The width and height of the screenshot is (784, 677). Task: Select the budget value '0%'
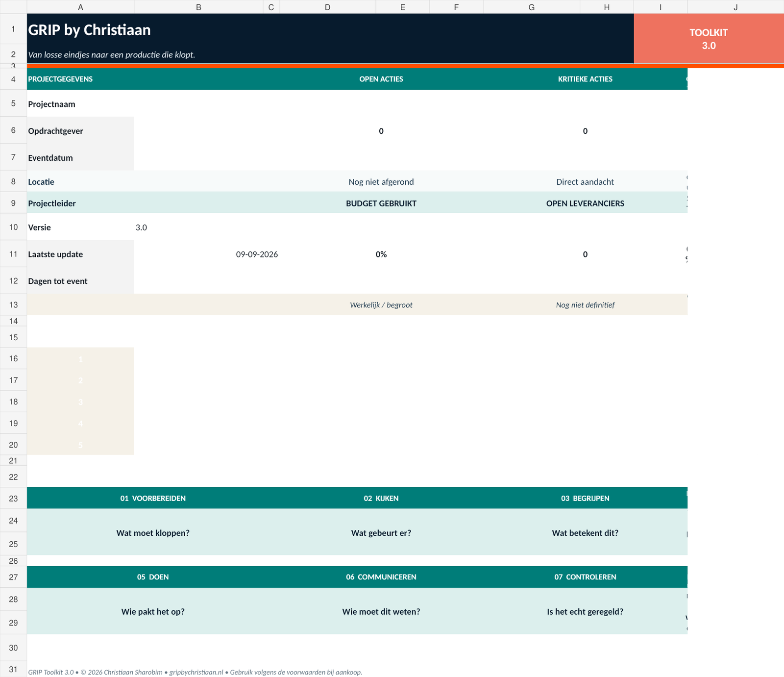click(x=381, y=254)
